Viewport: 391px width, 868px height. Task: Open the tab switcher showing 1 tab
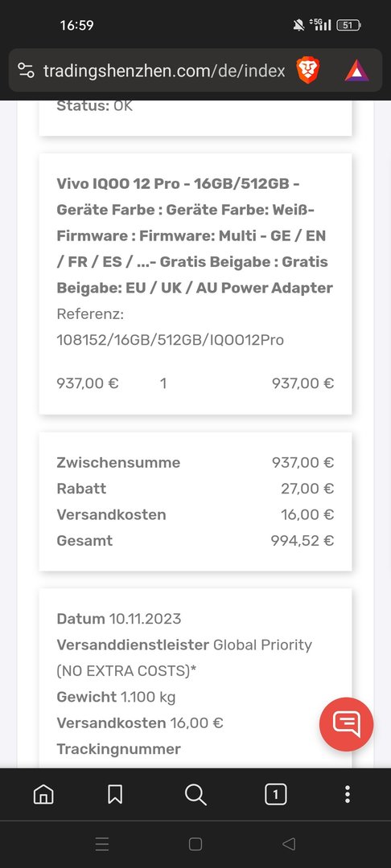[x=276, y=794]
